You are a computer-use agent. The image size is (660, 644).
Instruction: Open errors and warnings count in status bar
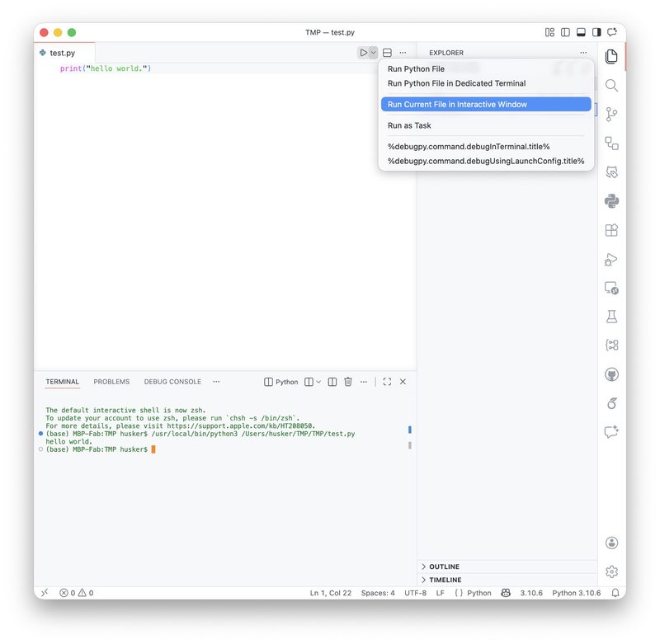pyautogui.click(x=77, y=593)
